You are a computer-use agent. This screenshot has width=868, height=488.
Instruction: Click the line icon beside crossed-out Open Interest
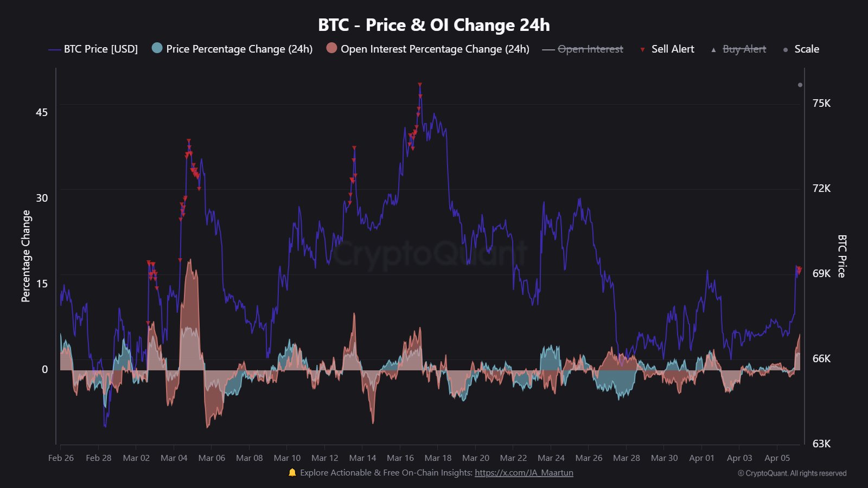point(548,49)
